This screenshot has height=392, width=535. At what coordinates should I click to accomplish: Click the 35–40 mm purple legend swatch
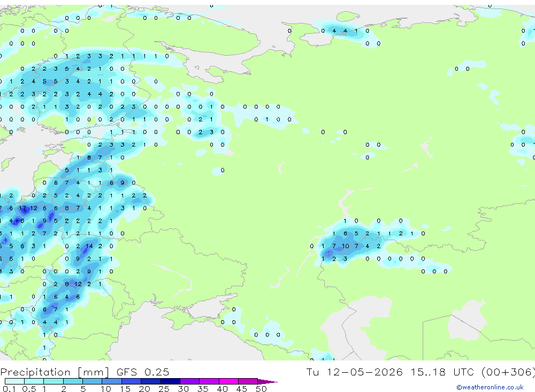click(209, 381)
